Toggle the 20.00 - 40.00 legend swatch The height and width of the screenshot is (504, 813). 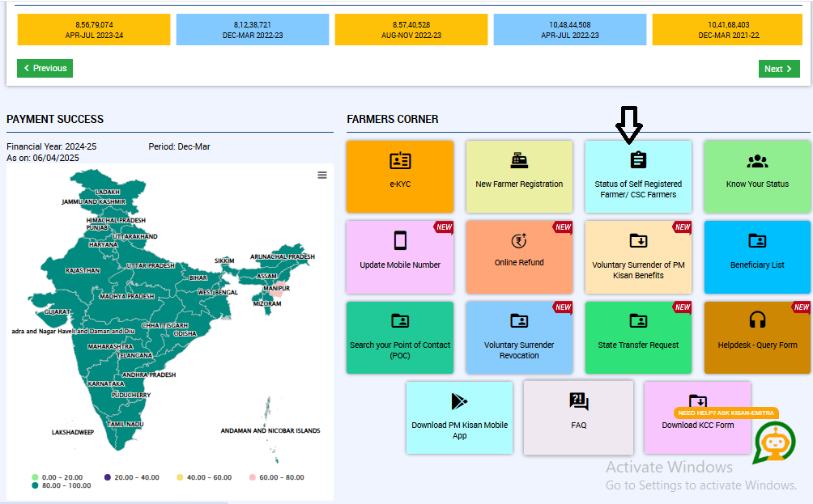coord(108,477)
